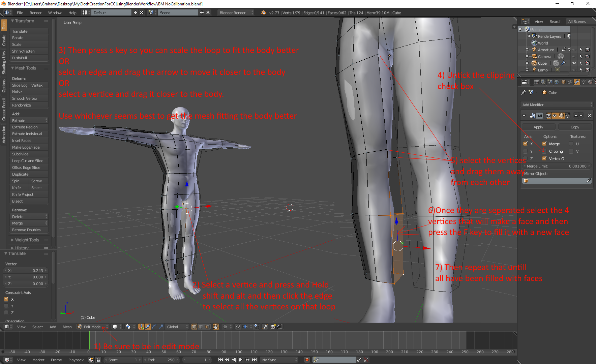The height and width of the screenshot is (364, 596).
Task: Open the World properties tab
Action: coord(557,82)
